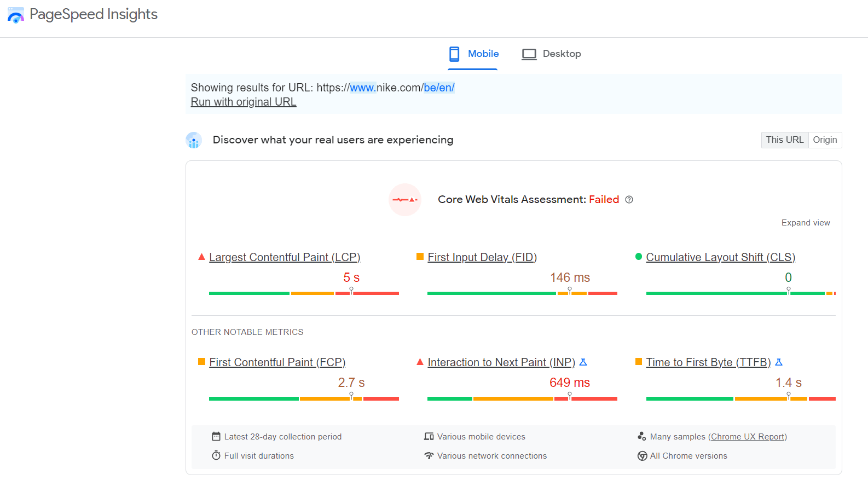Click the calendar icon for collection period
Viewport: 868px width, 480px height.
pos(216,436)
